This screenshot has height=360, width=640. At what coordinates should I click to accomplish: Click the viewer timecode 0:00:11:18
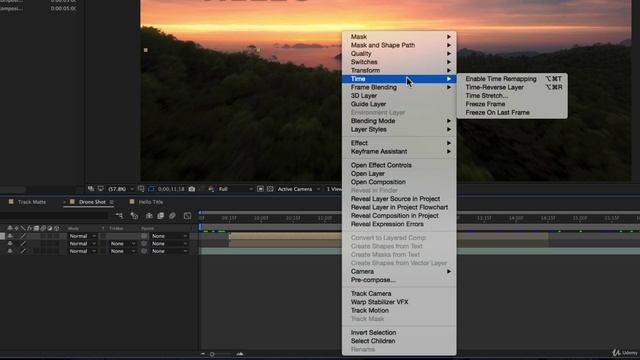click(171, 189)
